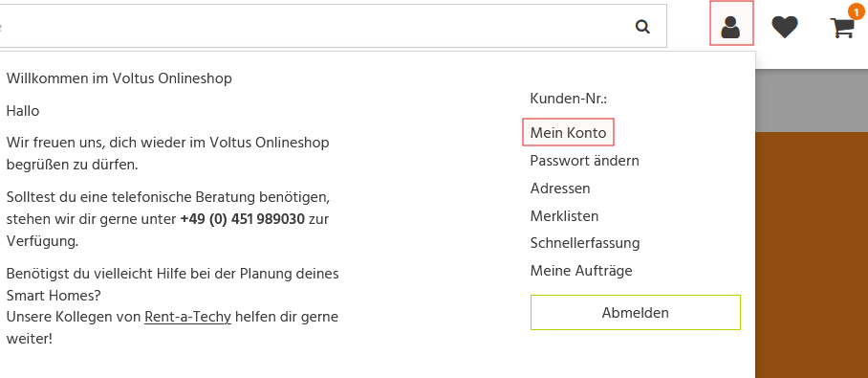Go to Adressen
The height and width of the screenshot is (378, 868).
pos(560,188)
